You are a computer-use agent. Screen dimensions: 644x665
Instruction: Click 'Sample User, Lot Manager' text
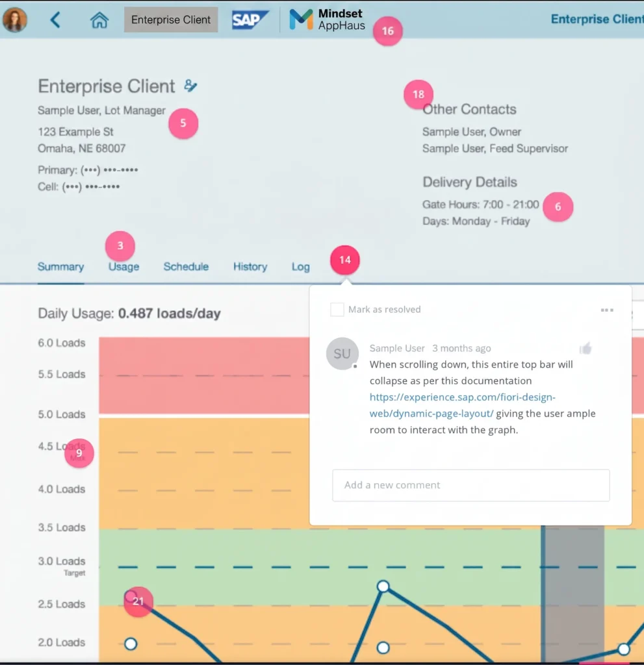(101, 110)
